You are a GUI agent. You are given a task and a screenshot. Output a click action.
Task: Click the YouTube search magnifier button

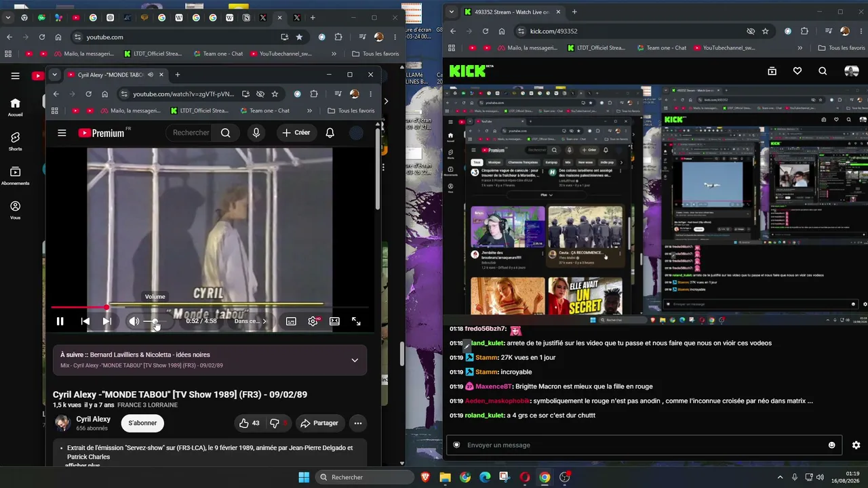pos(226,133)
